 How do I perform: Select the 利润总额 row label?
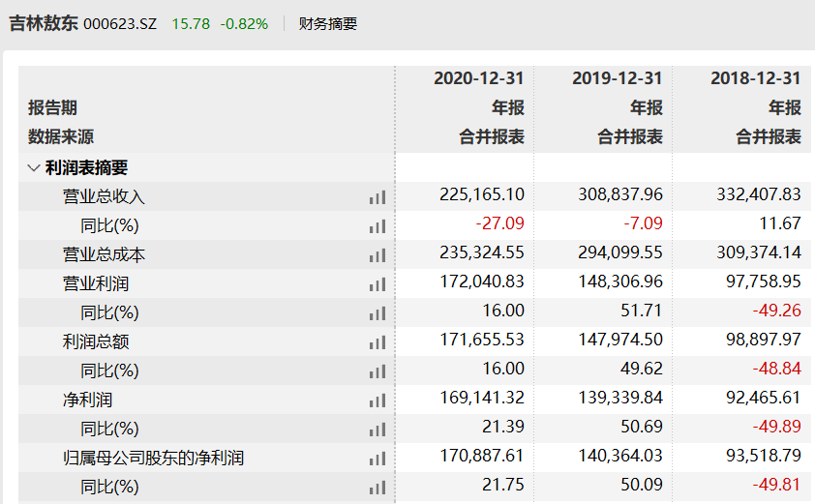click(x=95, y=342)
